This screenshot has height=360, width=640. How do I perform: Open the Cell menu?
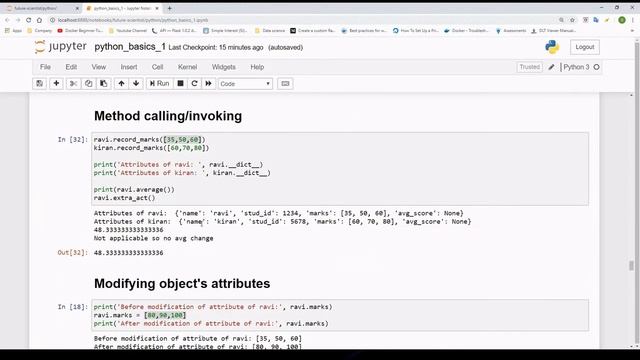click(158, 67)
